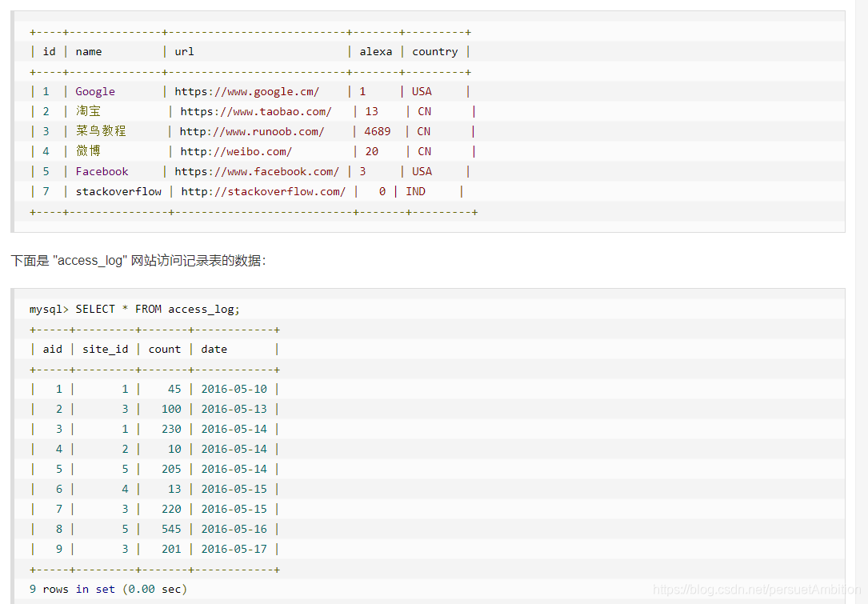Click the date 2016-05-16
This screenshot has width=868, height=604.
point(234,529)
